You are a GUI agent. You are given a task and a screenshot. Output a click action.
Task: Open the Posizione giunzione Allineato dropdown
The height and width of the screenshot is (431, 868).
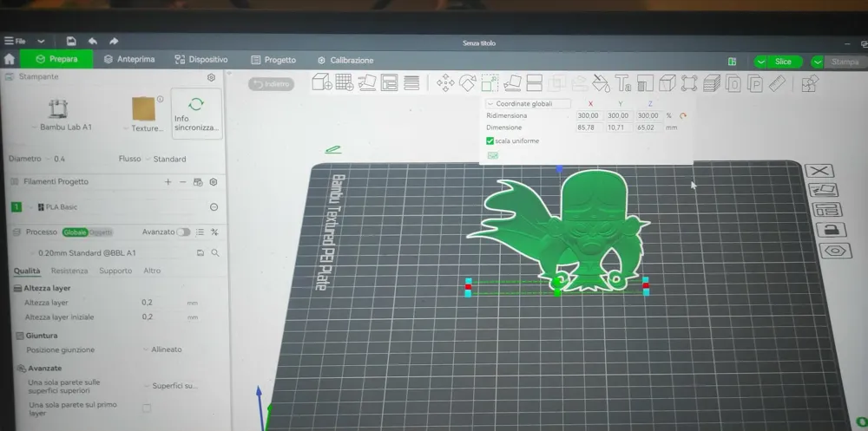[x=162, y=349]
